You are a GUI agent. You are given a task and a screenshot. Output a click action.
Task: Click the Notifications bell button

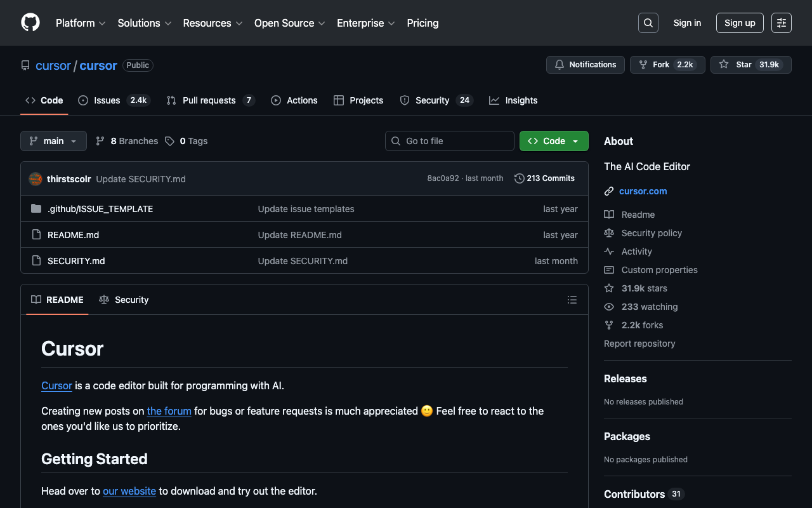[x=585, y=65]
